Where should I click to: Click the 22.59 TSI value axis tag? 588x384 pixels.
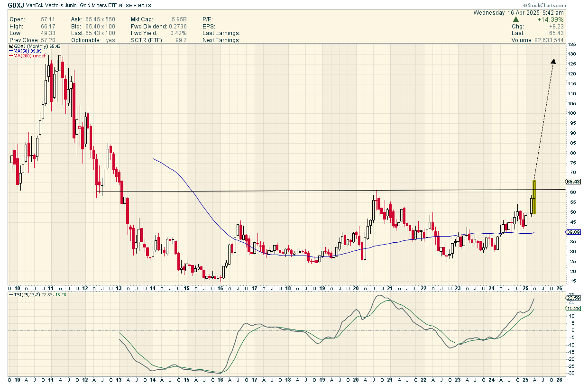(x=573, y=298)
